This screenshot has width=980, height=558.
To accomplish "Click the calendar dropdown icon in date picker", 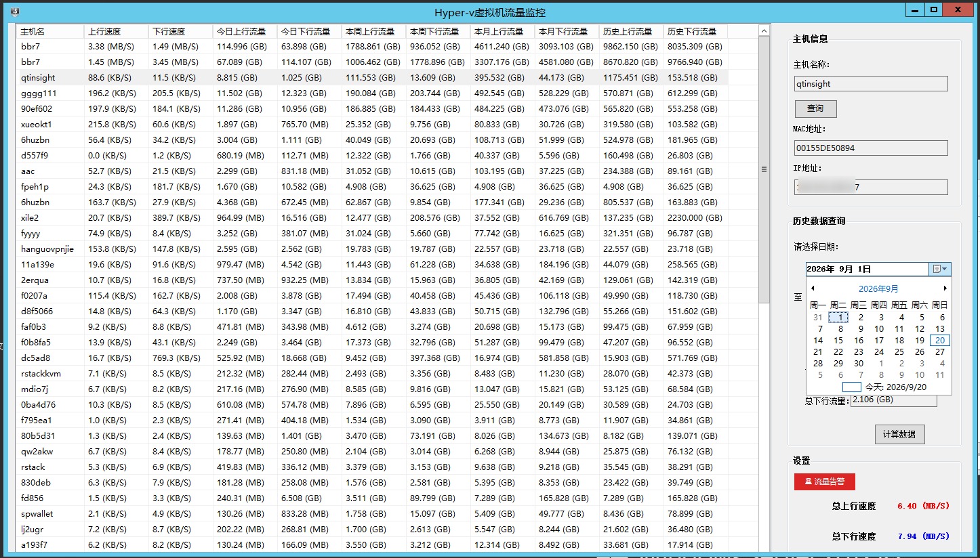I will (x=940, y=269).
